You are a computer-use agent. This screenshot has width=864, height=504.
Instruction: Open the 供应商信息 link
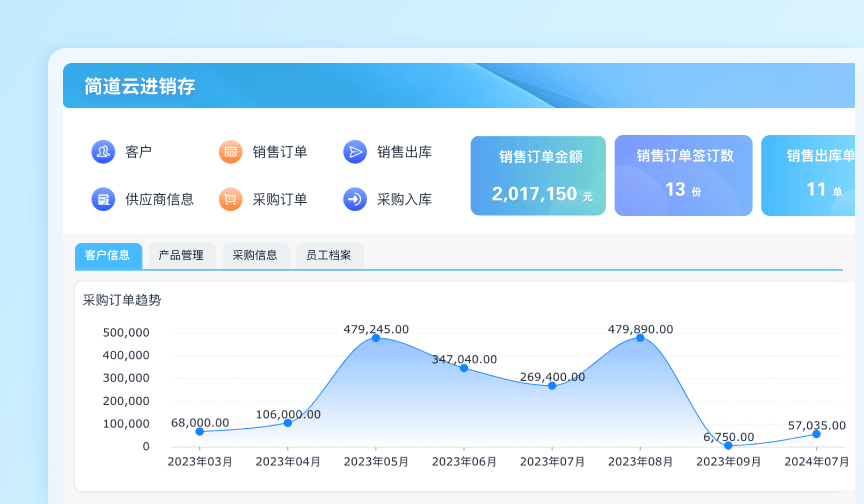point(159,199)
